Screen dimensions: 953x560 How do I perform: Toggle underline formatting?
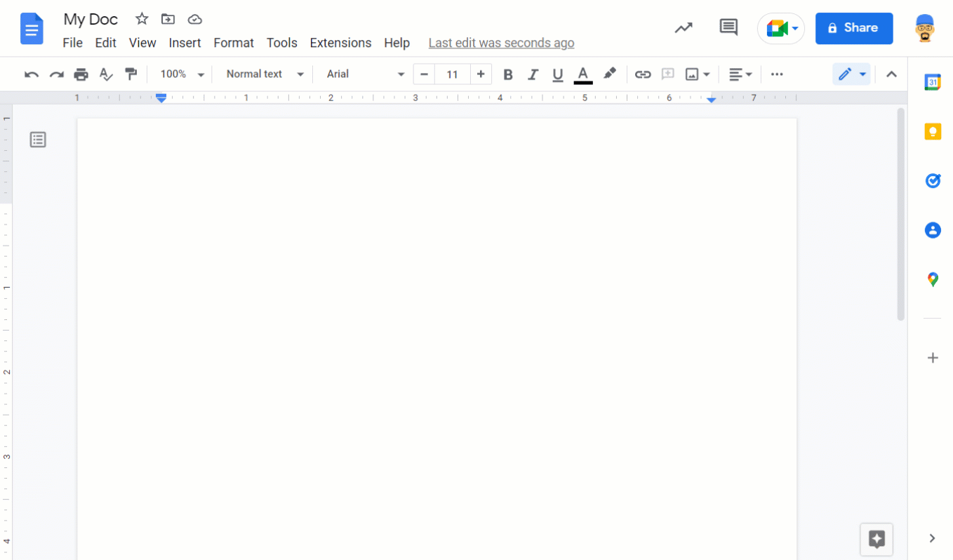click(x=558, y=74)
